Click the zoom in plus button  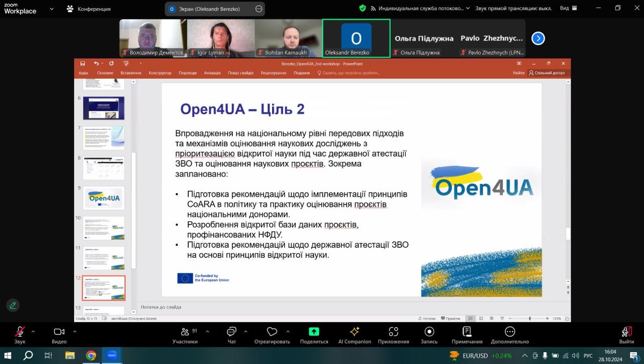tap(547, 318)
